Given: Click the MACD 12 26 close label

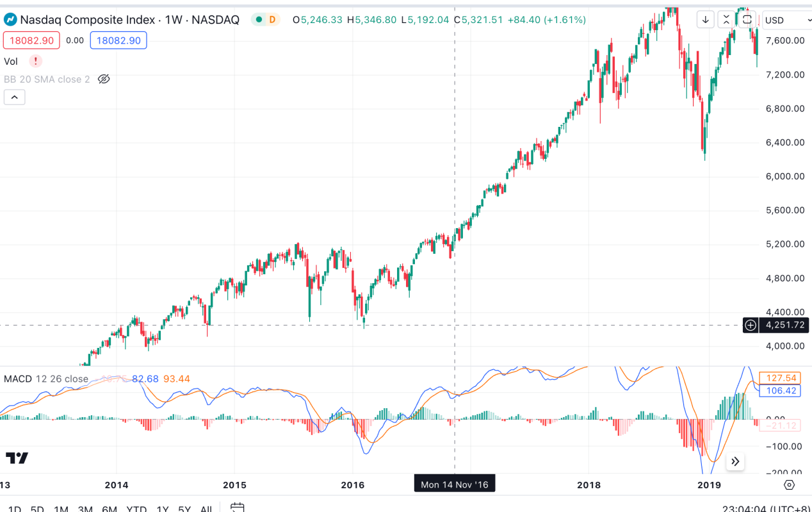Looking at the screenshot, I should [x=45, y=379].
